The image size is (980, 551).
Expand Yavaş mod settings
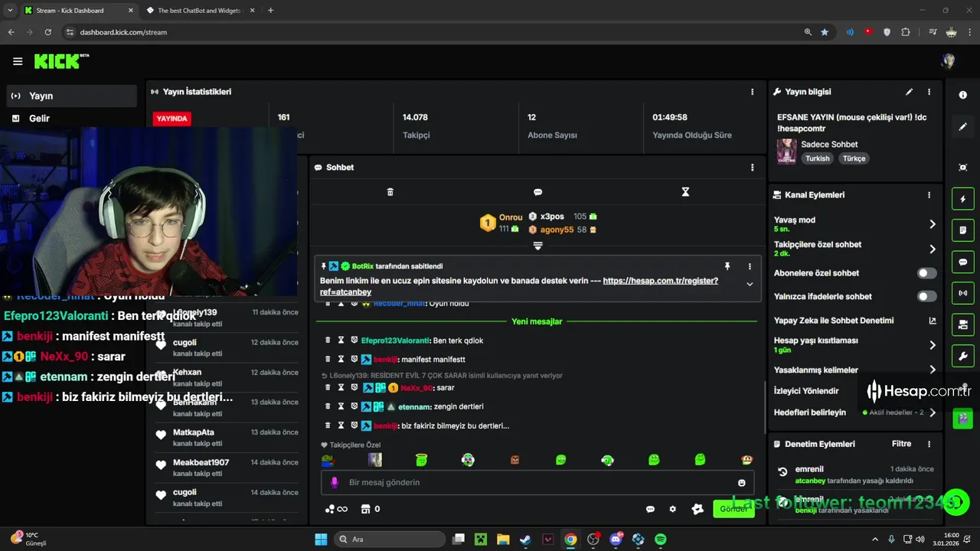tap(932, 224)
